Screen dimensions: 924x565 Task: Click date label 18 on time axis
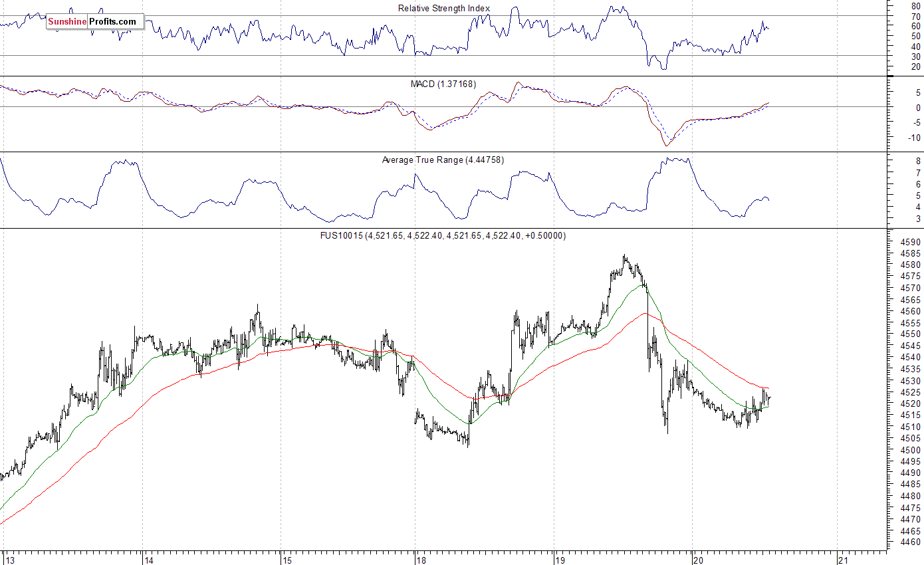point(421,560)
